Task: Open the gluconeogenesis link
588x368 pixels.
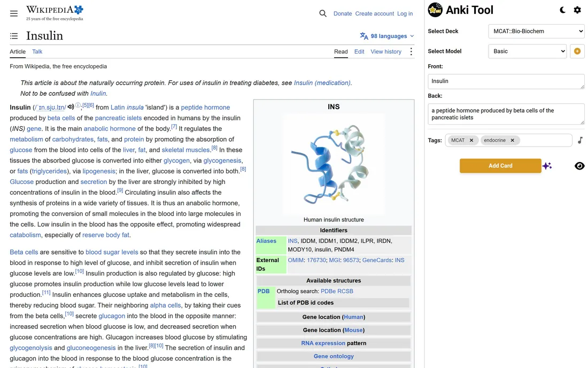Action: (x=91, y=348)
